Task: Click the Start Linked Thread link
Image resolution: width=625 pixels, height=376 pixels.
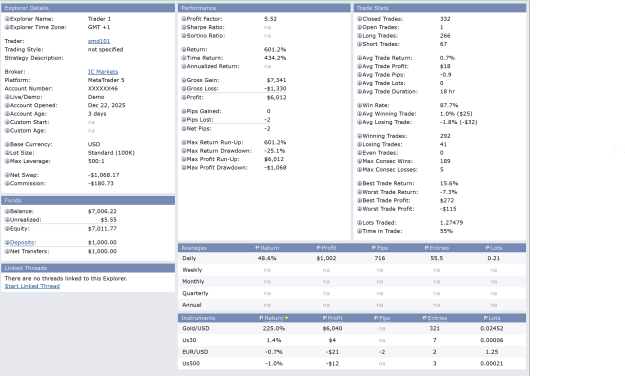Action: [32, 286]
